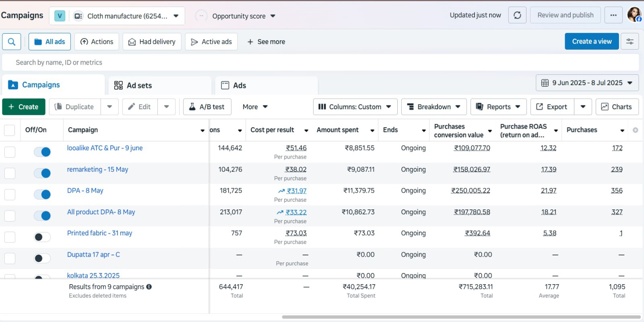The height and width of the screenshot is (322, 644).
Task: Expand the Columns: Custom dropdown
Action: click(x=355, y=107)
